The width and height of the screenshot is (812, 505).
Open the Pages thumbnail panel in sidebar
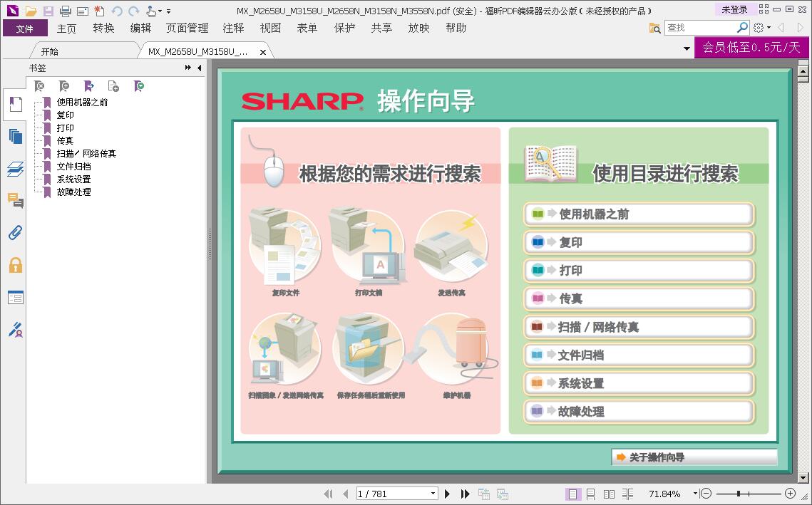16,137
